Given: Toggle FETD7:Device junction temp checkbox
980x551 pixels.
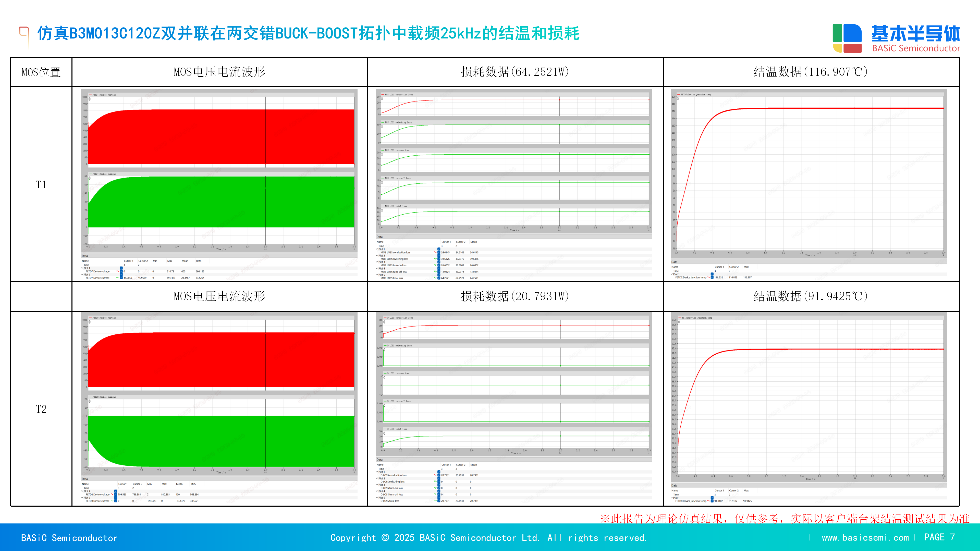Looking at the screenshot, I should tap(712, 277).
